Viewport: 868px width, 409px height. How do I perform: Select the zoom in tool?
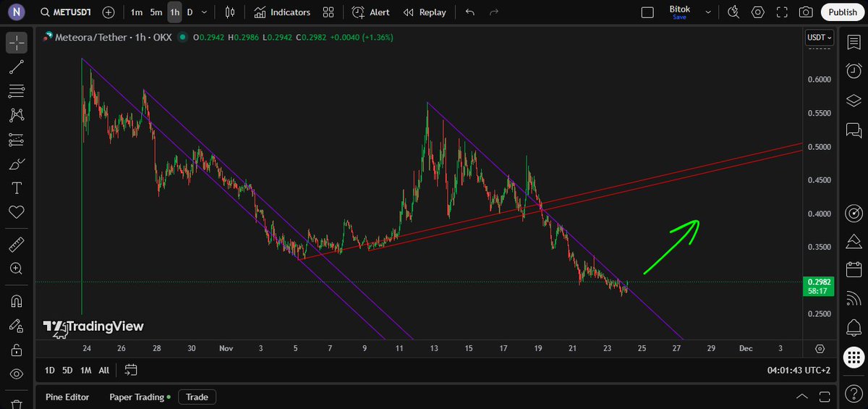tap(17, 269)
